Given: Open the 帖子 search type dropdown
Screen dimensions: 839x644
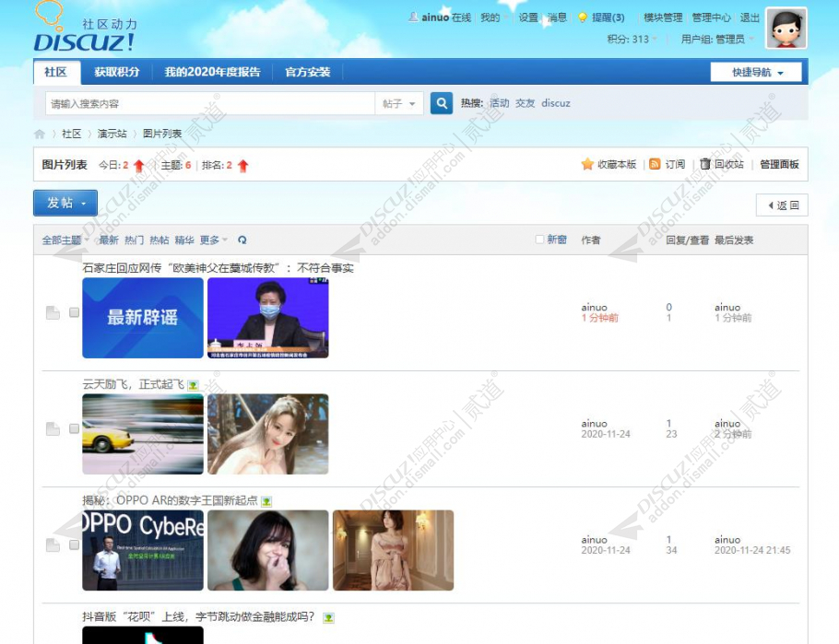Looking at the screenshot, I should coord(399,103).
